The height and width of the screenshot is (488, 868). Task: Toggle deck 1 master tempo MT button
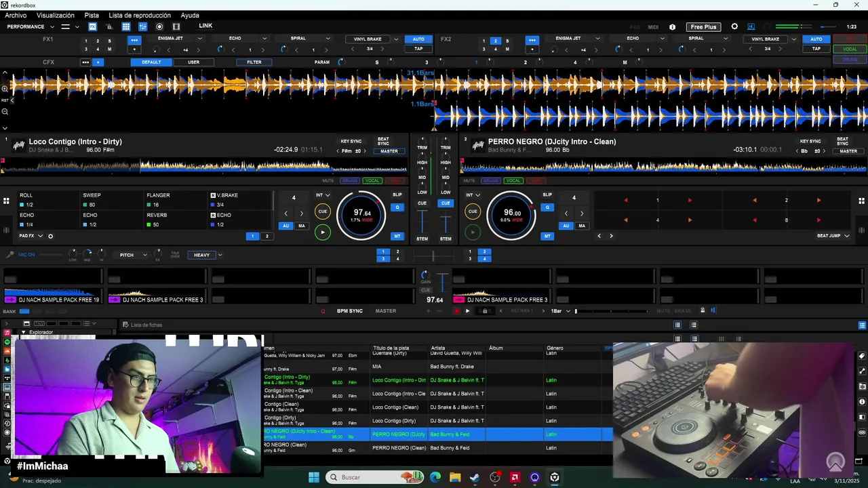coord(397,236)
